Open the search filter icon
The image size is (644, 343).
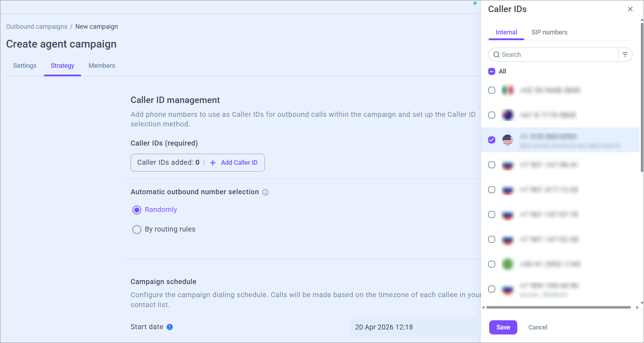[x=625, y=55]
